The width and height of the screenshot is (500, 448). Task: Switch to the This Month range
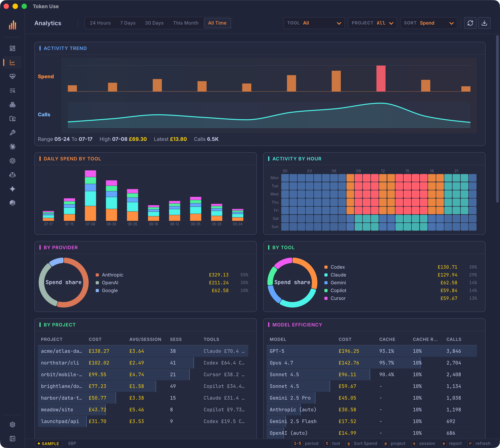pyautogui.click(x=186, y=23)
